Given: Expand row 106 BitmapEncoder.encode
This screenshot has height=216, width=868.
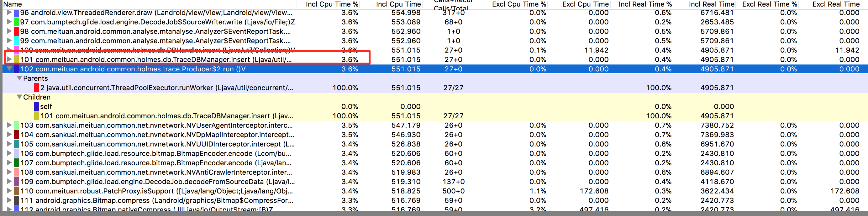Looking at the screenshot, I should pos(9,153).
